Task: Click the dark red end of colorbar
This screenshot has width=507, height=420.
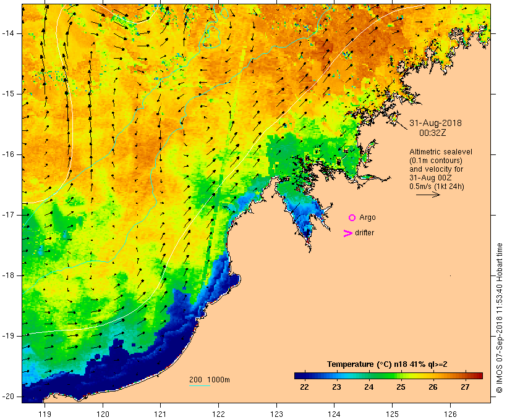Action: pos(479,376)
